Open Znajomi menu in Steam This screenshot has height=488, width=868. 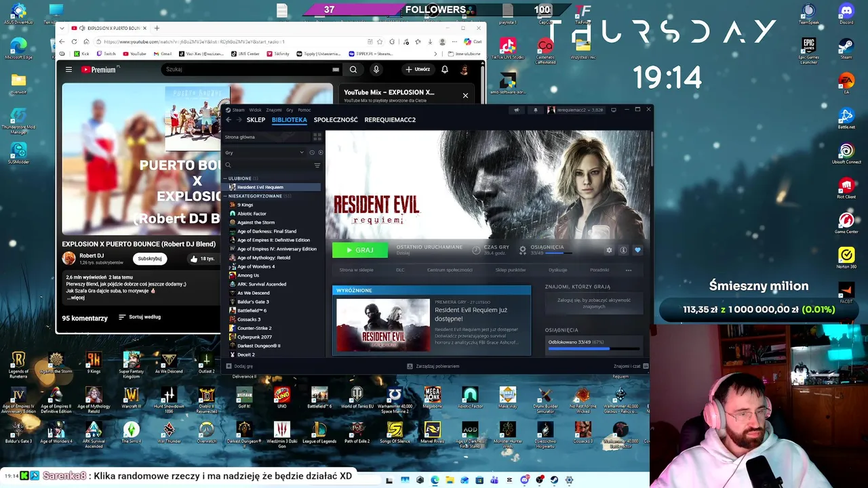point(274,110)
